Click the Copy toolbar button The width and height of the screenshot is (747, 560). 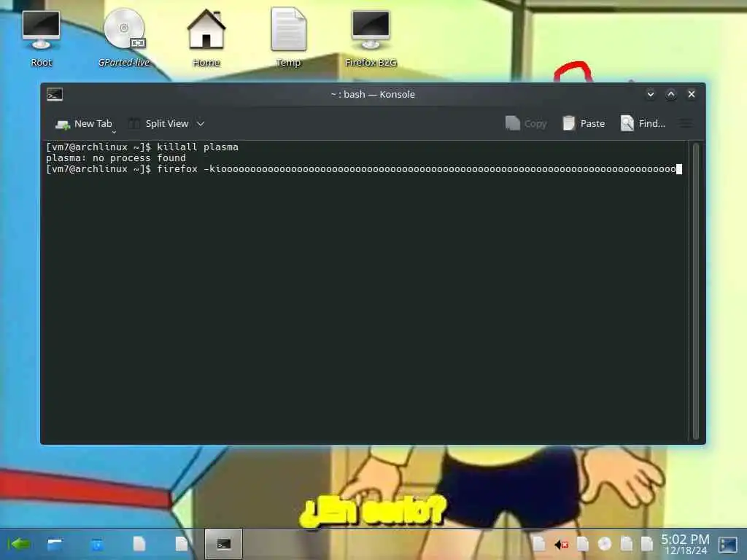coord(526,124)
